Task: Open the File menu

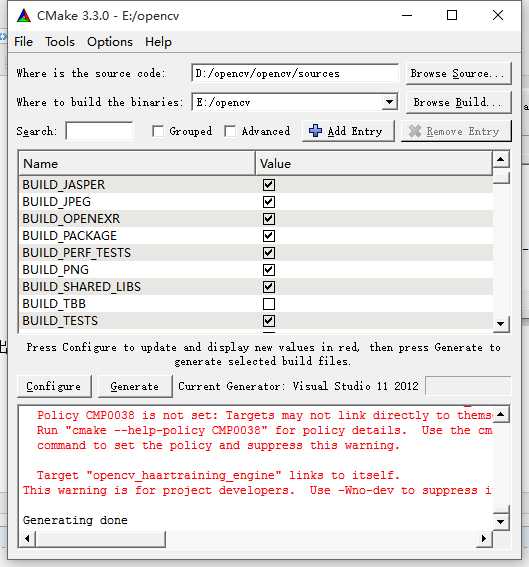Action: (x=24, y=42)
